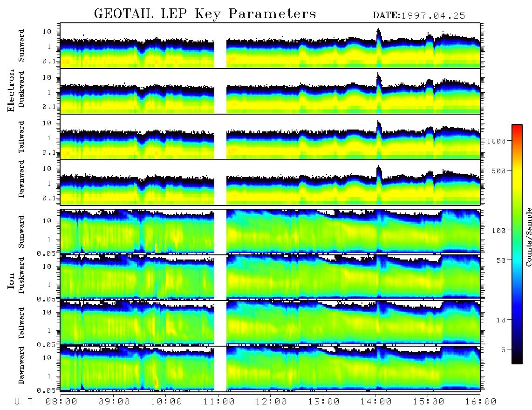Click the 16:00 time tick label
Image resolution: width=532 pixels, height=410 pixels.
tap(481, 402)
